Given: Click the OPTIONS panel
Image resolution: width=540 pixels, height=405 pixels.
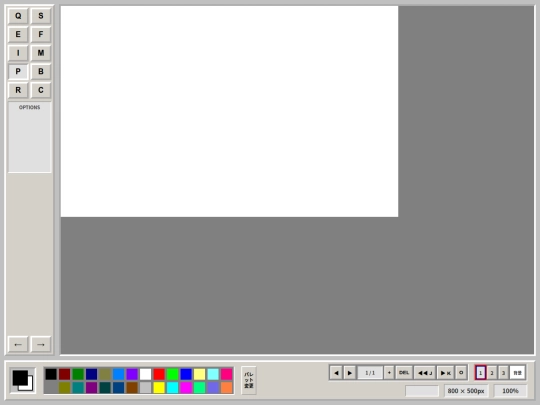Looking at the screenshot, I should pos(30,137).
